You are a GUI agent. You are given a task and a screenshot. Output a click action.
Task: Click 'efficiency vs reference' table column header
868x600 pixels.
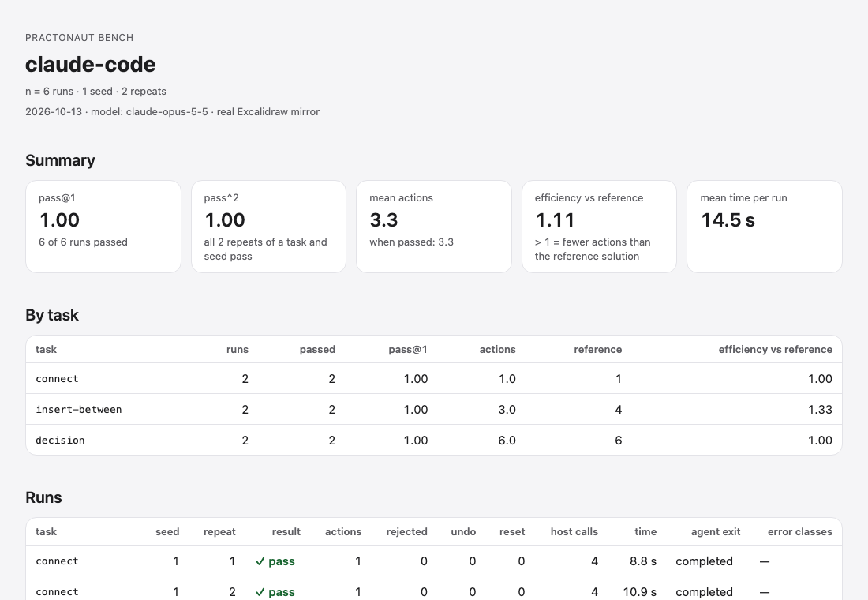click(x=776, y=350)
